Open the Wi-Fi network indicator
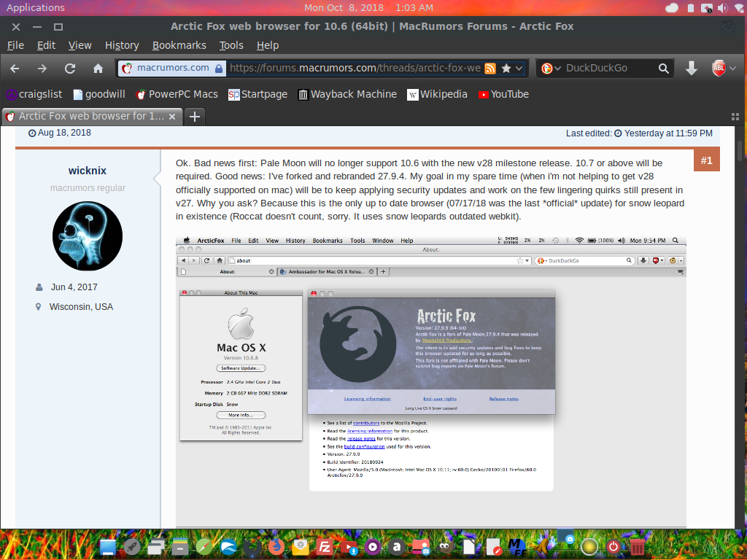Screen dimensions: 747x560 [740, 7]
